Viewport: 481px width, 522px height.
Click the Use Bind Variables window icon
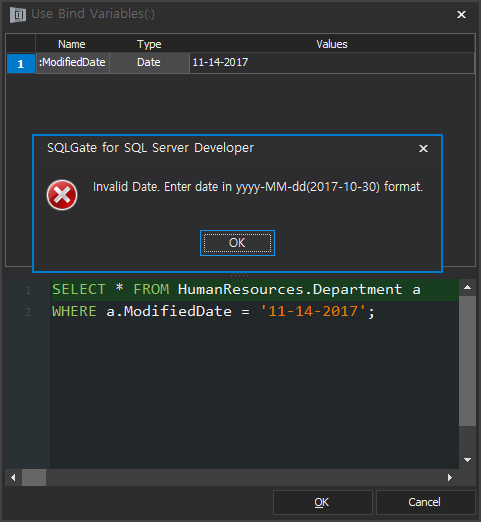[18, 15]
